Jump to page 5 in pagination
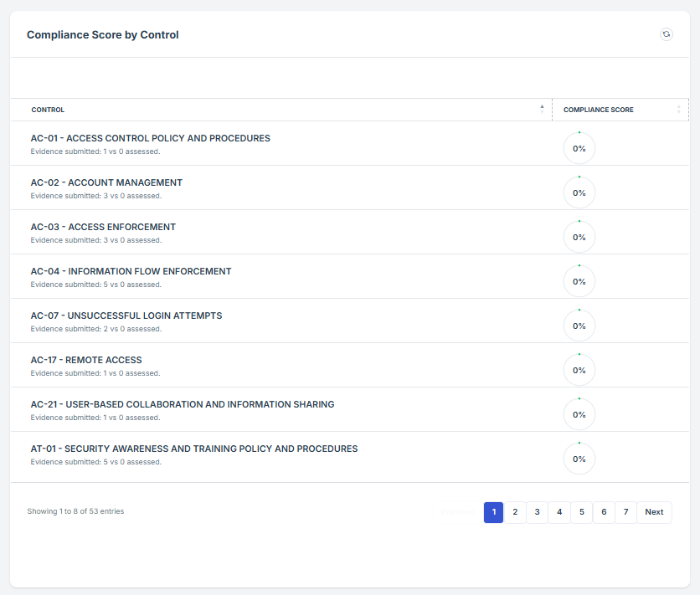The image size is (700, 595). coord(581,512)
